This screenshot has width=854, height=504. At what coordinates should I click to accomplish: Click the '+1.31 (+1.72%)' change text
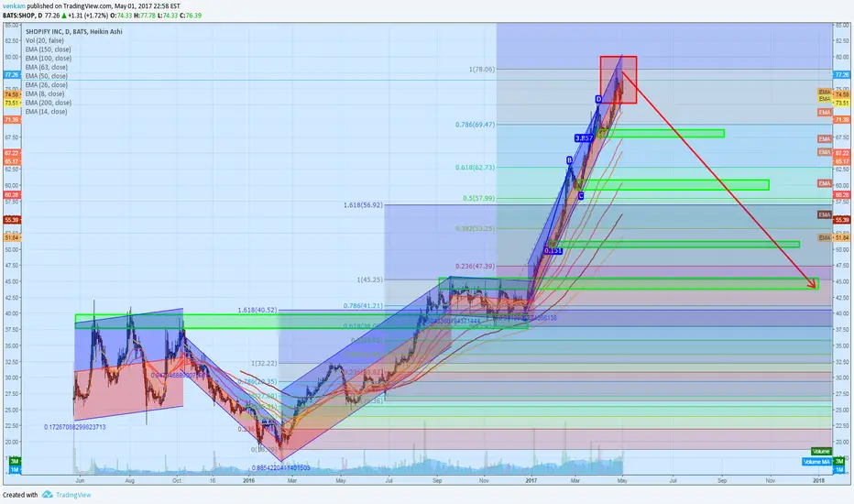[x=88, y=16]
